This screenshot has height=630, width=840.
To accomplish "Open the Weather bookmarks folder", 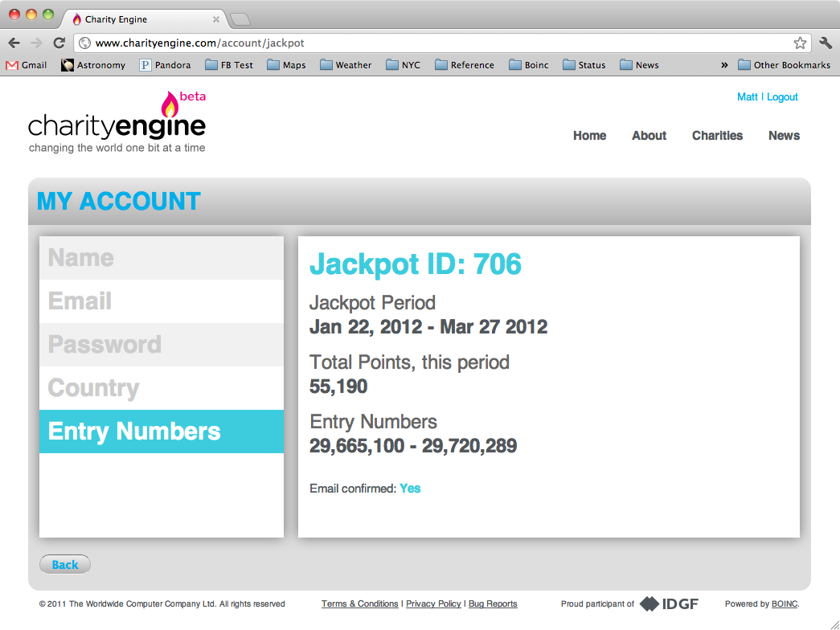I will point(346,65).
